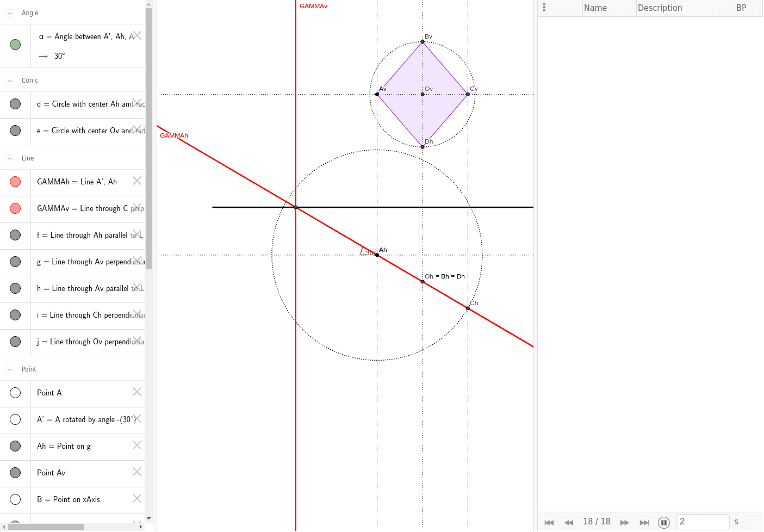Hide the GAMMAh line
This screenshot has height=532, width=764.
click(15, 182)
